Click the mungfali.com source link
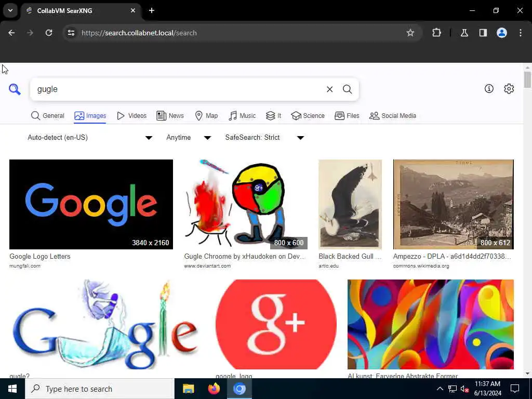The width and height of the screenshot is (532, 399). (25, 266)
